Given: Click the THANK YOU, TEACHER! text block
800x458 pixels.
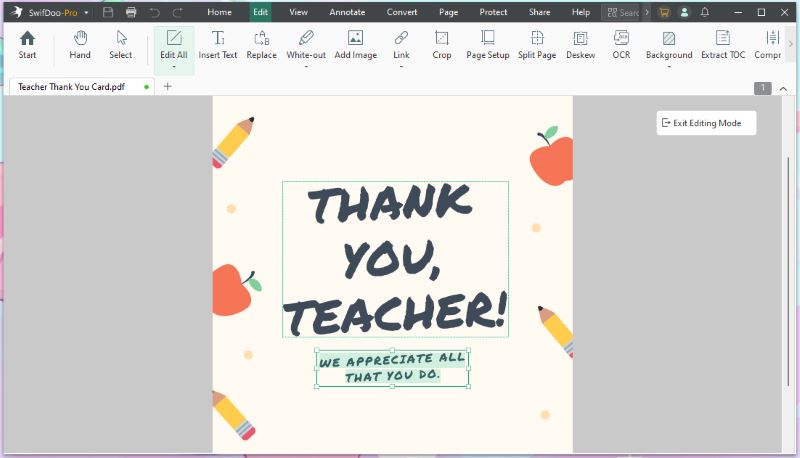Looking at the screenshot, I should click(394, 258).
